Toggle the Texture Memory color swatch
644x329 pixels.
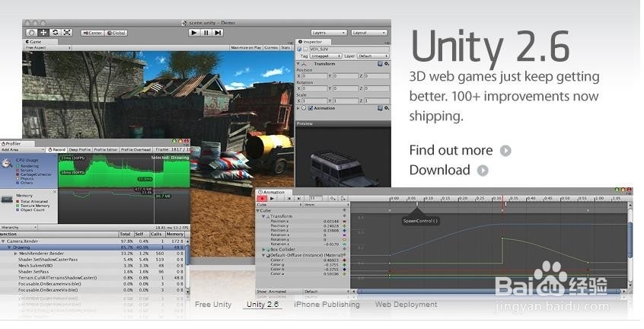coord(18,206)
